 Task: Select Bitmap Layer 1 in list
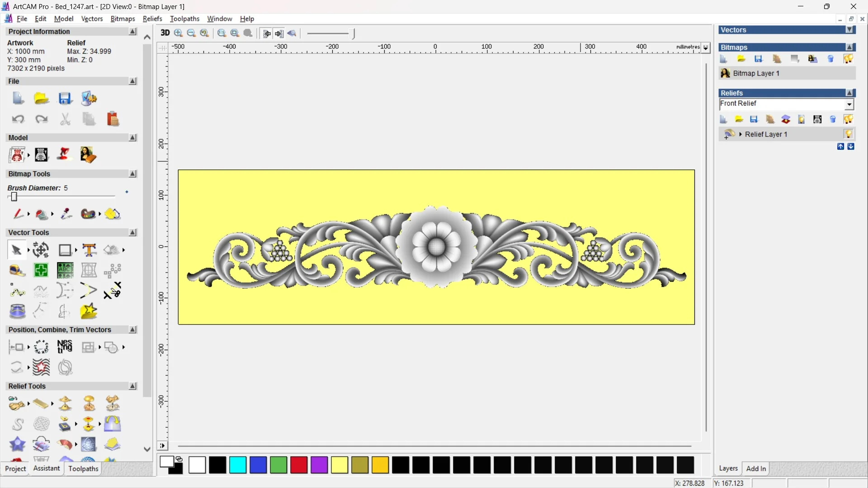pyautogui.click(x=756, y=73)
